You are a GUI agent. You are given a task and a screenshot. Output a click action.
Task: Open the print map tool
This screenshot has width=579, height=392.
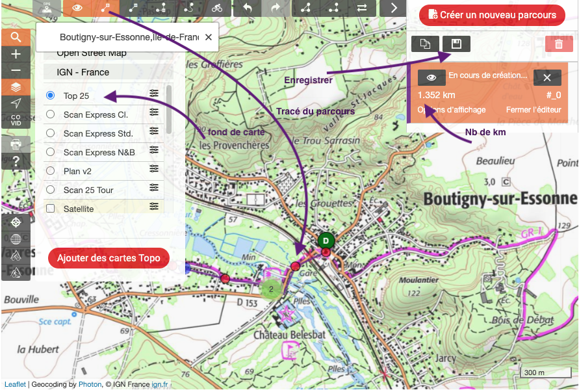[16, 144]
